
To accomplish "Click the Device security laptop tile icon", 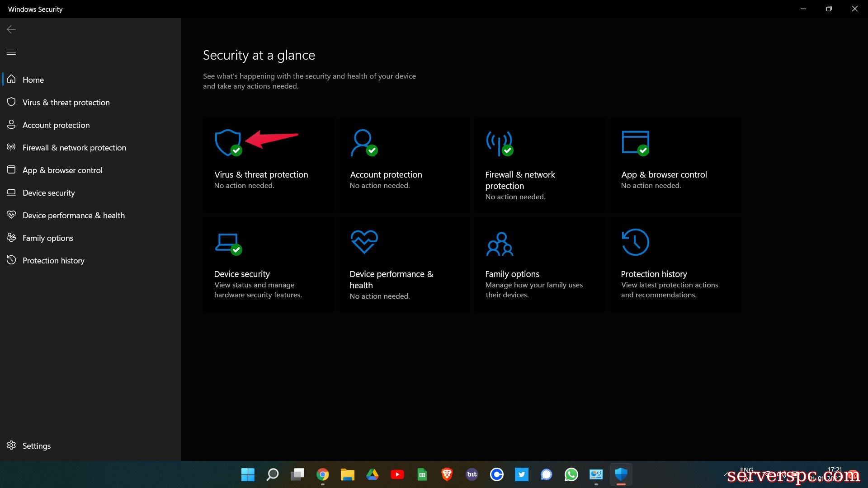I will point(227,243).
